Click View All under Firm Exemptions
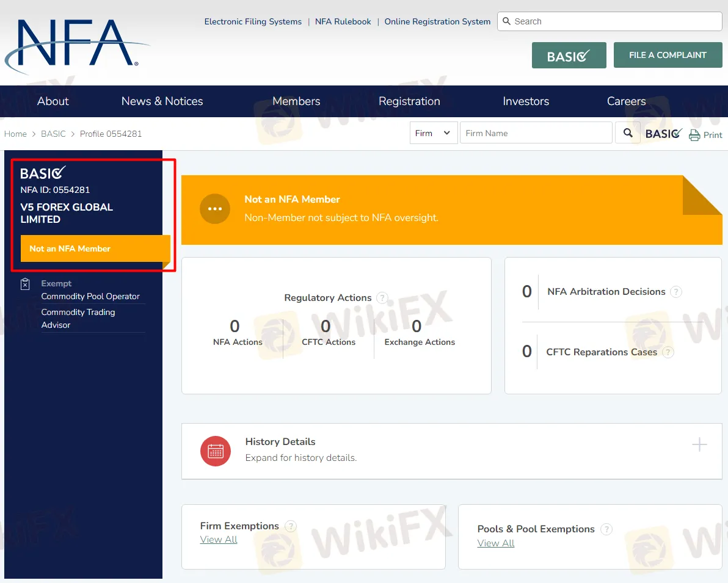 [x=219, y=540]
